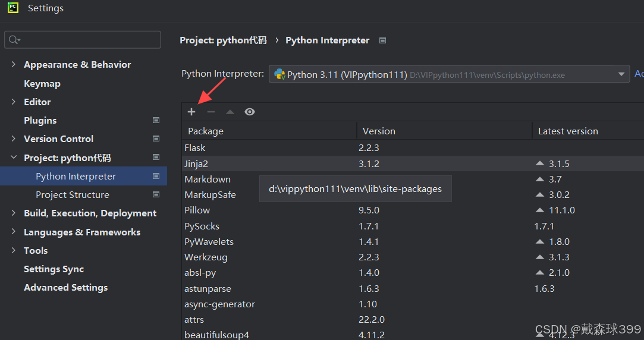This screenshot has width=644, height=340.
Task: Click project-level marker icon beside Version Control
Action: pos(156,138)
